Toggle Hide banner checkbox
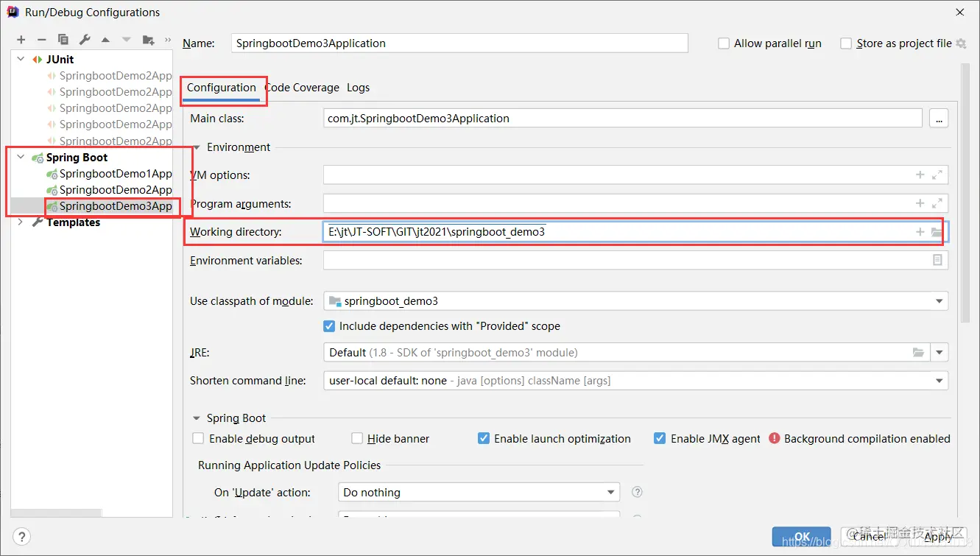The image size is (980, 556). point(357,438)
